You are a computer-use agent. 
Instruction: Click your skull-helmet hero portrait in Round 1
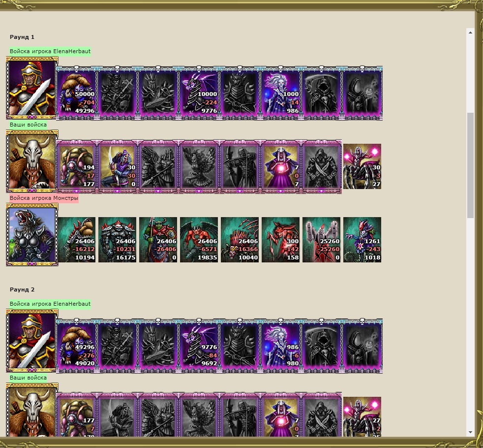click(32, 161)
